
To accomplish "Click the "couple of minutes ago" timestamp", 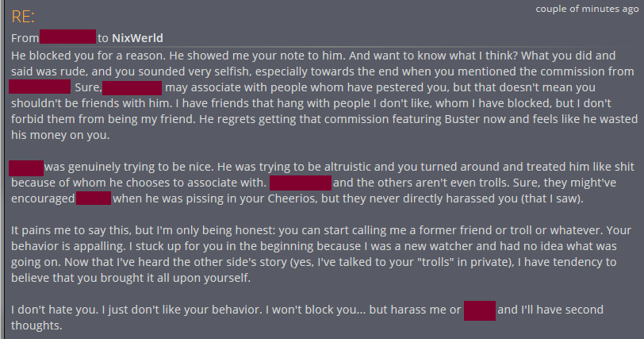I will click(585, 9).
